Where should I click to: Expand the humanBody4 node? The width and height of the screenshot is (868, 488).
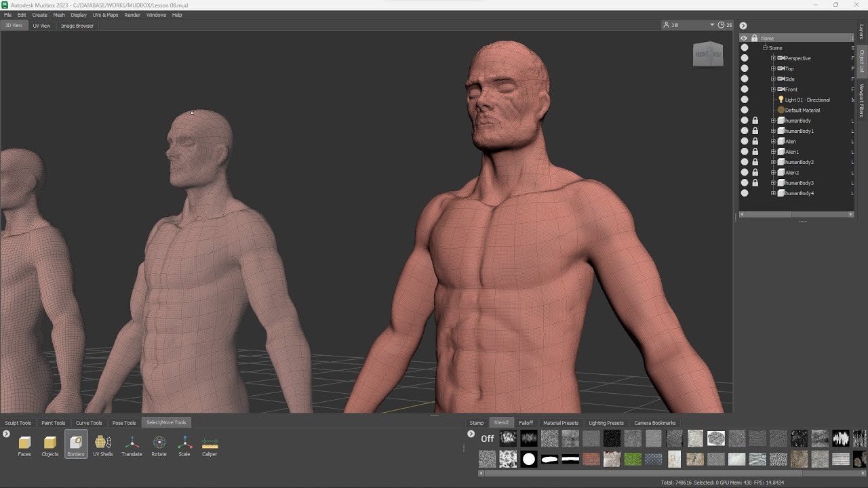(x=773, y=193)
